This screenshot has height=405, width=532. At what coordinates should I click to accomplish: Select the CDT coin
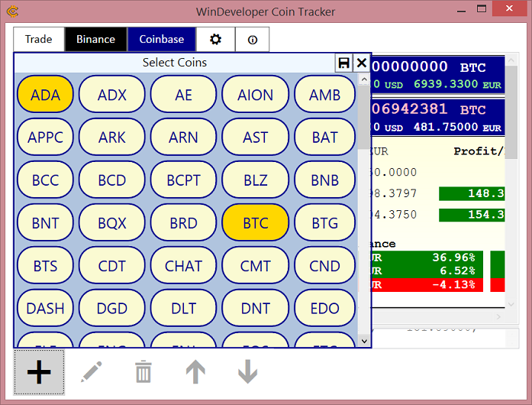click(x=112, y=265)
